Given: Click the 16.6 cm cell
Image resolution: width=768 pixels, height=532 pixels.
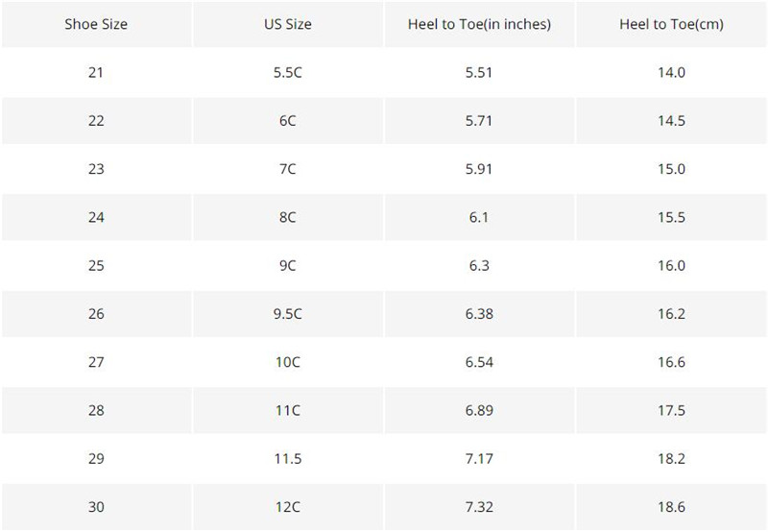Looking at the screenshot, I should click(671, 362).
